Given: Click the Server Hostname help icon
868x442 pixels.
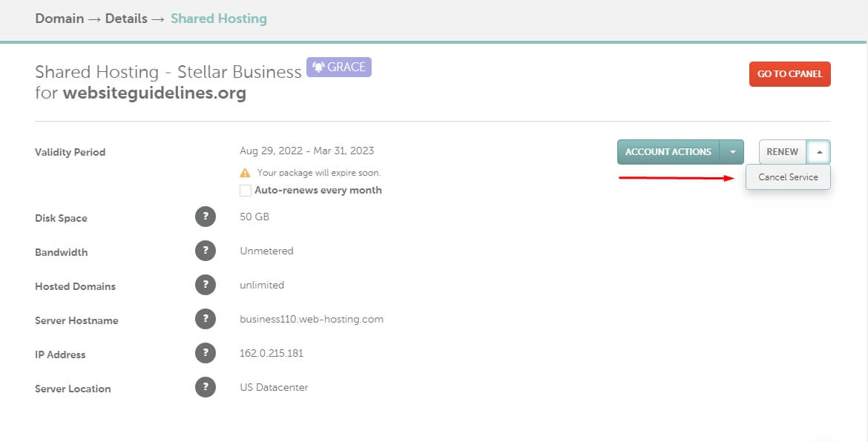Looking at the screenshot, I should [206, 320].
